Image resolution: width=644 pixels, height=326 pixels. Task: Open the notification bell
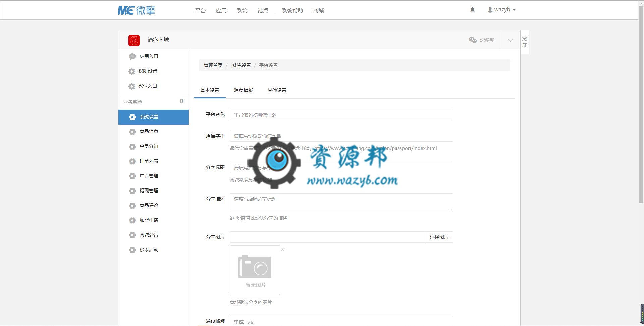pos(472,10)
